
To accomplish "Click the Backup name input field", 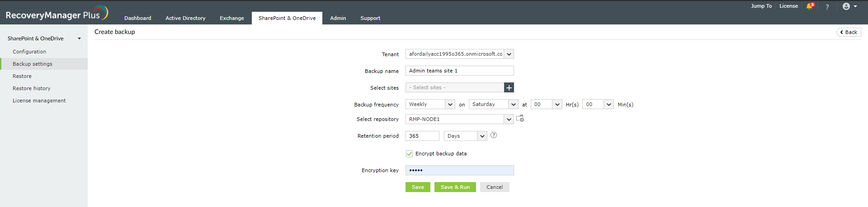I will click(x=459, y=71).
